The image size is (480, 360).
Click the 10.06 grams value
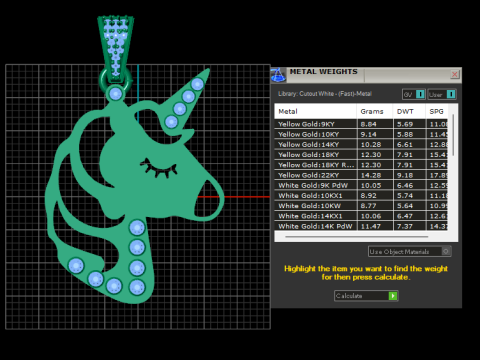coord(371,216)
